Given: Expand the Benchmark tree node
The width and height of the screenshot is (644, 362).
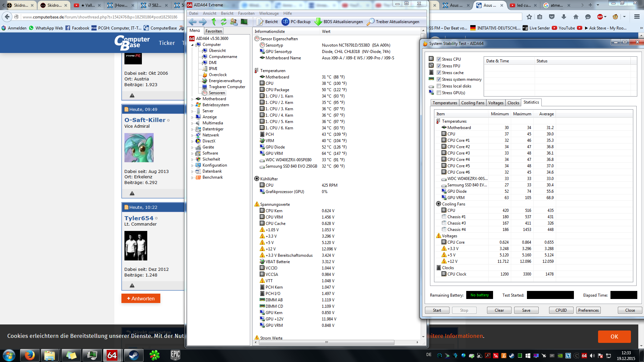Looking at the screenshot, I should click(193, 178).
